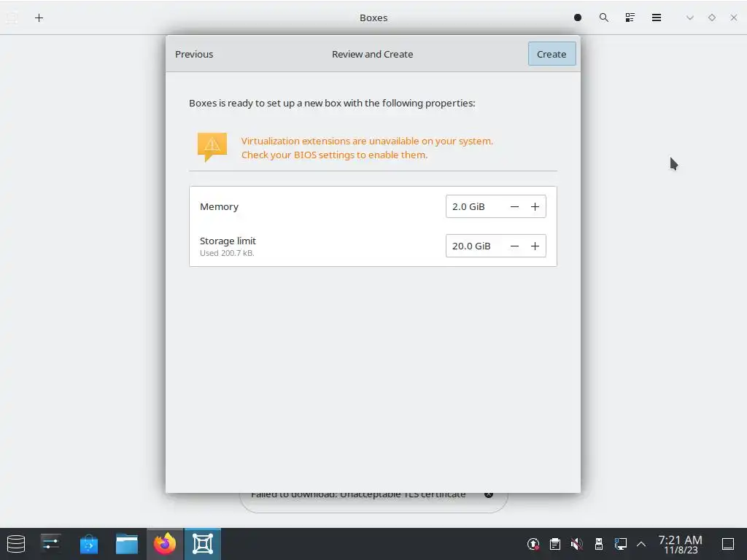Open the search icon in Boxes header
This screenshot has height=560, width=747.
pyautogui.click(x=603, y=17)
